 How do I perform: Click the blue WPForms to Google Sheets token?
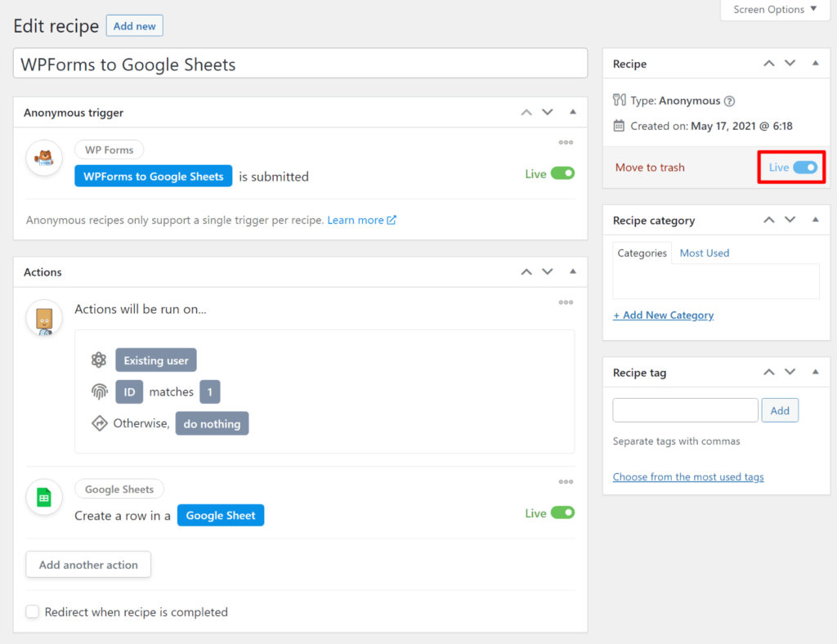[x=153, y=176]
